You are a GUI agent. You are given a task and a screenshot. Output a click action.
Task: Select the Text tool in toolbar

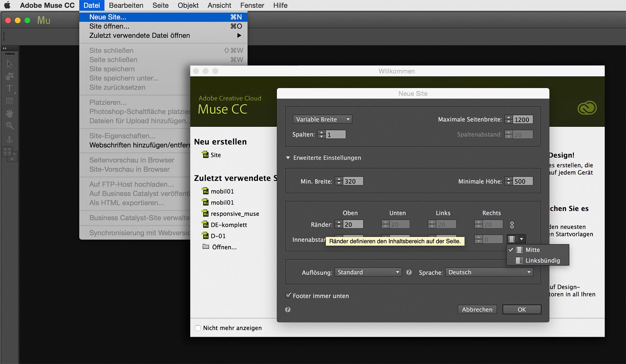click(10, 88)
